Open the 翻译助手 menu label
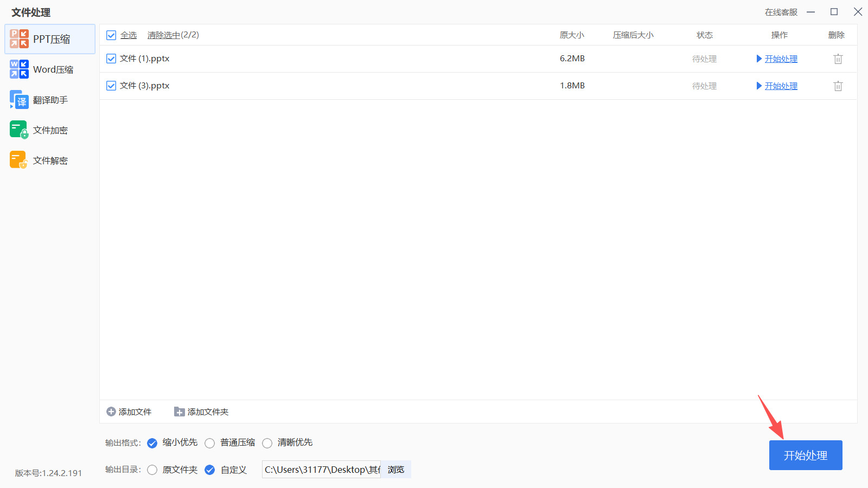 pos(50,100)
